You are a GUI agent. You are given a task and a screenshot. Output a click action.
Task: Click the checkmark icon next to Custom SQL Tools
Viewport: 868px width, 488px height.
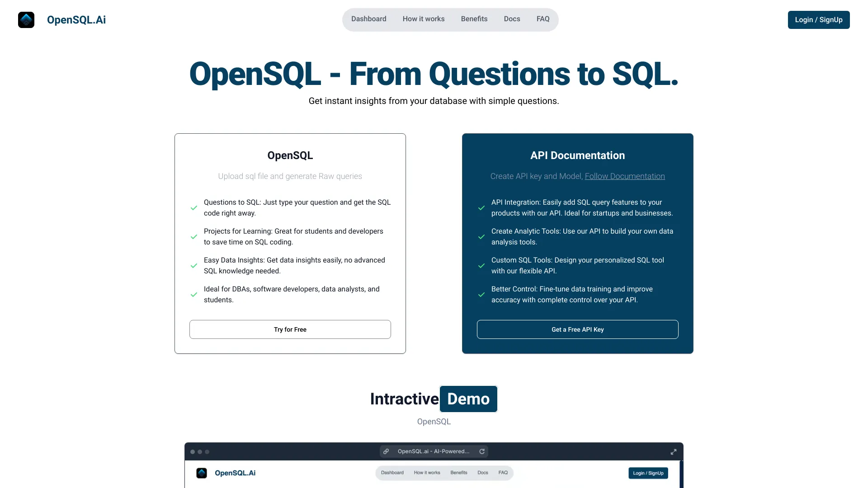[x=481, y=265]
